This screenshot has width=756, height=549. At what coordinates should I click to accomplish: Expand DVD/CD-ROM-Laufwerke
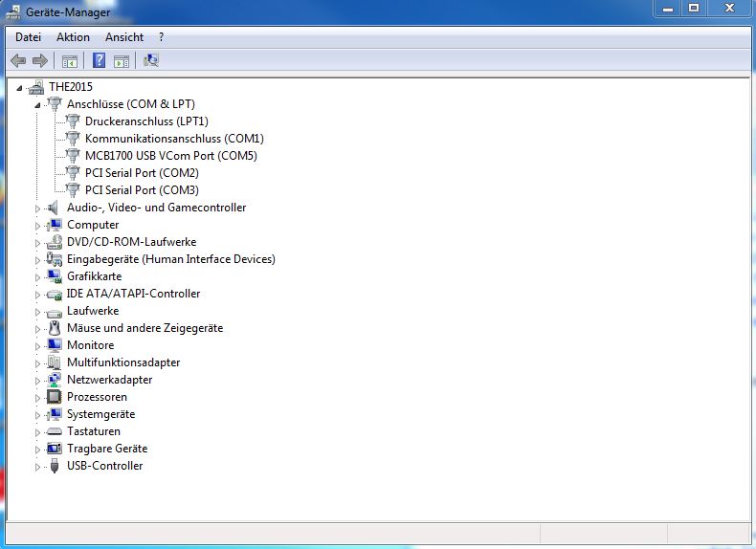(x=37, y=243)
